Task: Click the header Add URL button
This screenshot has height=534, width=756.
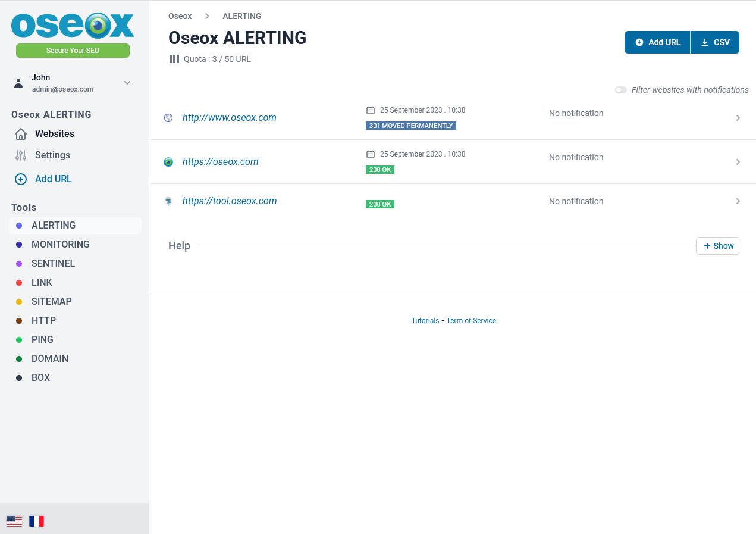Action: (657, 42)
